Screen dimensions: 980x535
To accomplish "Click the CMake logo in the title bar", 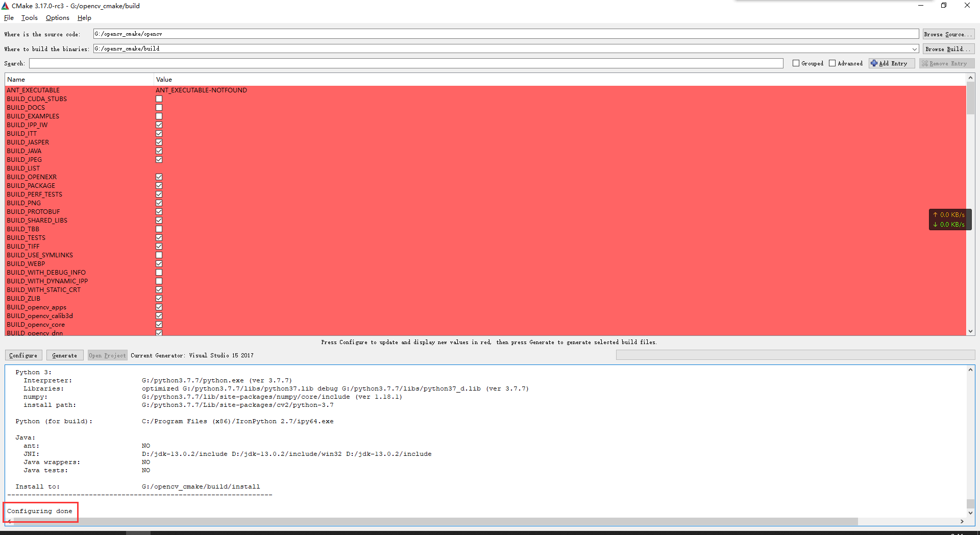I will click(x=5, y=6).
